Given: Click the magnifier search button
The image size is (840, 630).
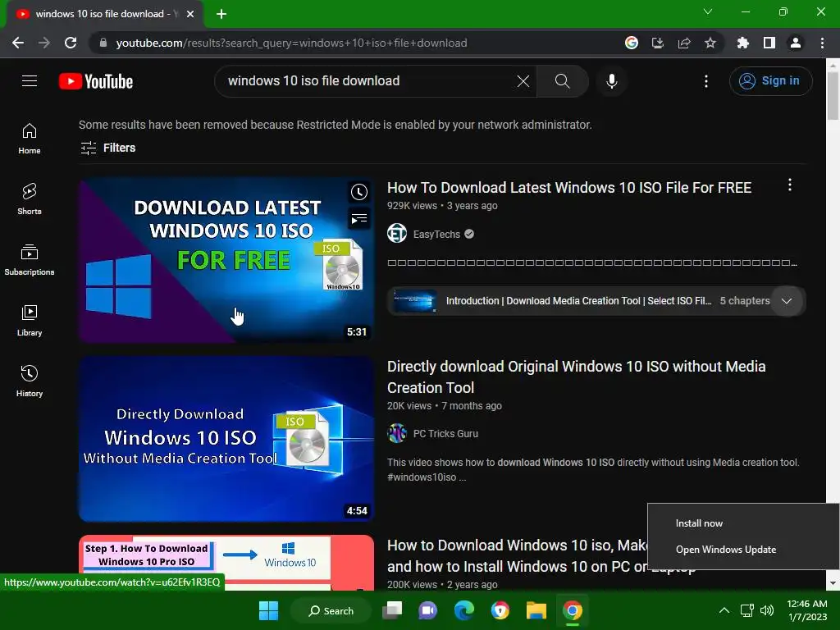Looking at the screenshot, I should [x=562, y=81].
